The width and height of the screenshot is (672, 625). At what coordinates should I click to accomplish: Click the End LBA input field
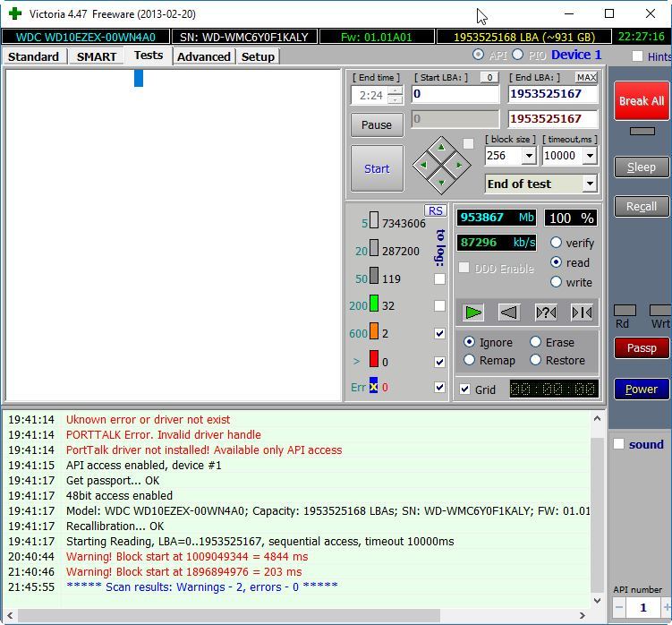tap(552, 94)
